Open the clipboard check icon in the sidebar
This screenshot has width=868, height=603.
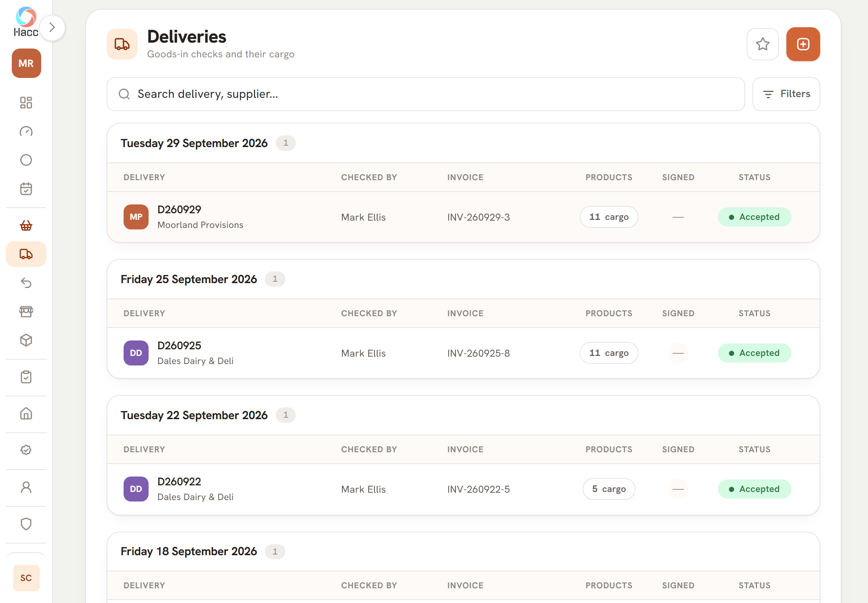26,377
